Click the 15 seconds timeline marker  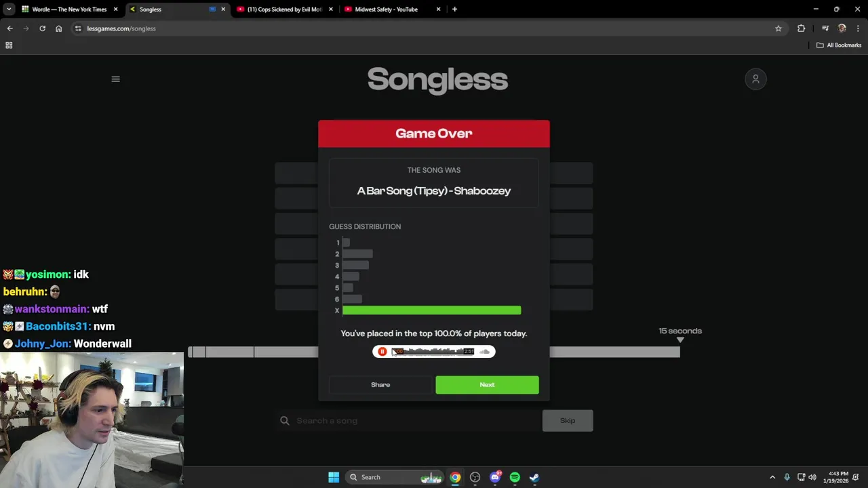pyautogui.click(x=680, y=335)
